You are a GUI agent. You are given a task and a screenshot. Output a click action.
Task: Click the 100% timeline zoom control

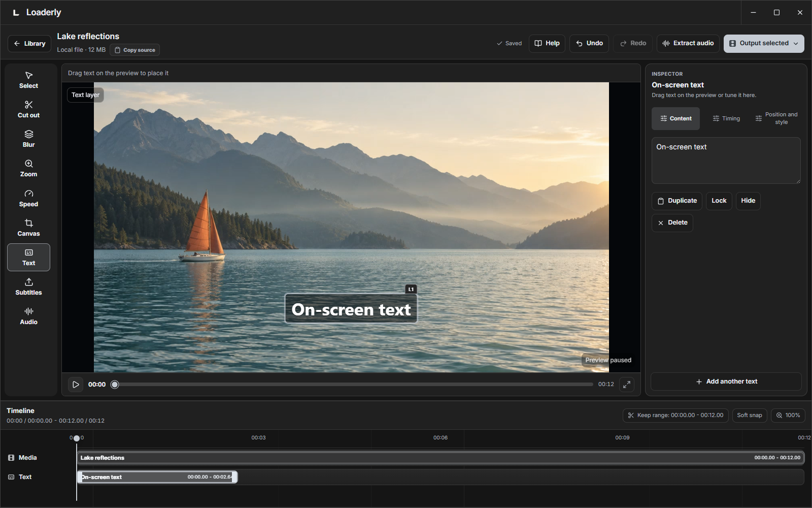click(x=788, y=416)
